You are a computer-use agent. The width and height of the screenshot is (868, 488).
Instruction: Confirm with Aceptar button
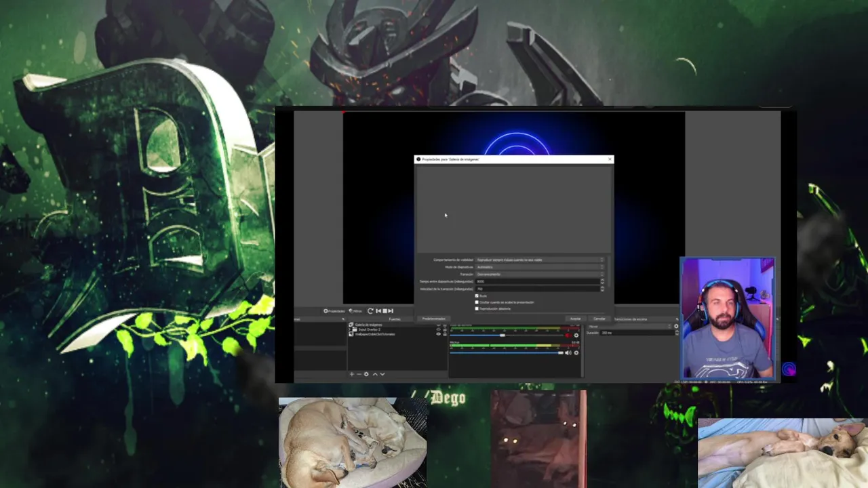pyautogui.click(x=576, y=319)
